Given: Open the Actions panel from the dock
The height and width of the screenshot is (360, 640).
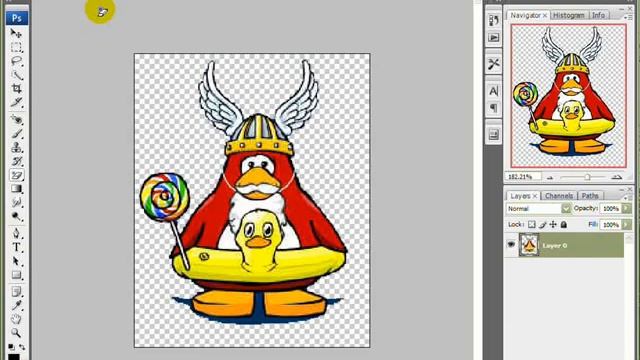Looking at the screenshot, I should [493, 38].
